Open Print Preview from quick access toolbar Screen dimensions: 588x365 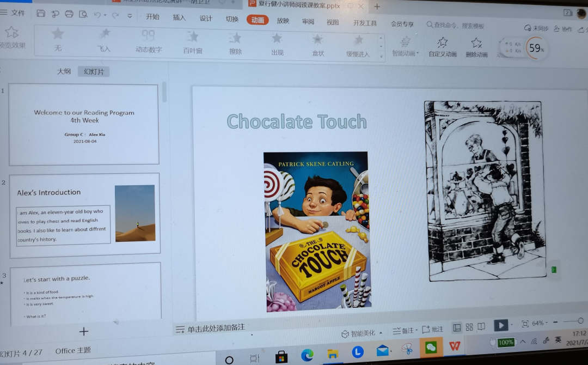[83, 15]
